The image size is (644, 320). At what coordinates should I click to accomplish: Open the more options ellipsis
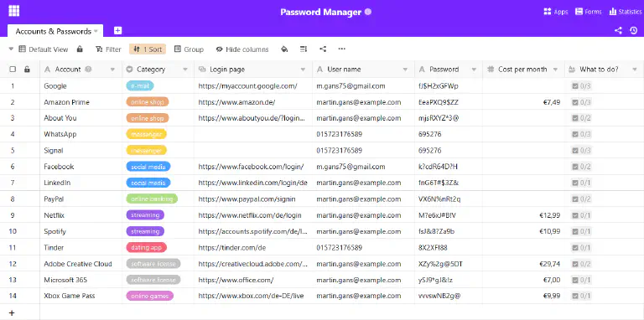[342, 49]
